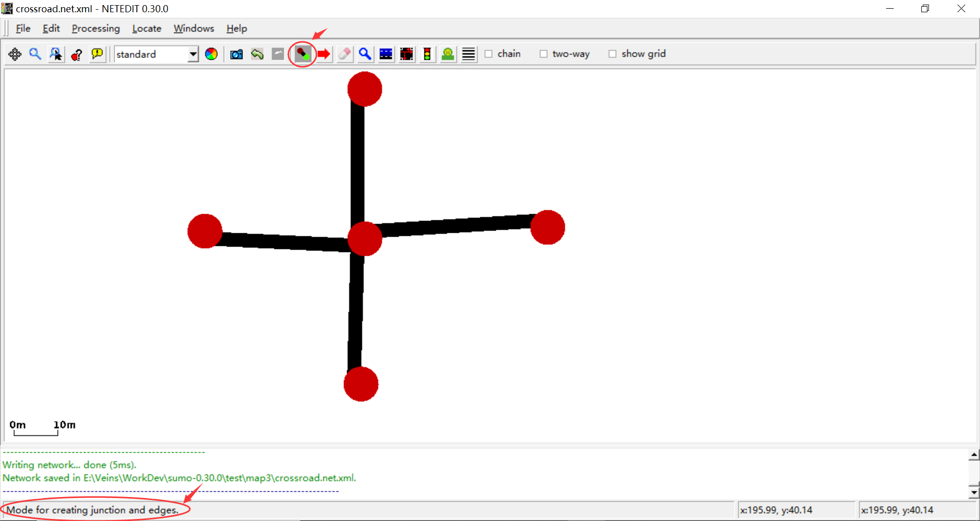Open the Locate menu
The width and height of the screenshot is (980, 521).
146,29
